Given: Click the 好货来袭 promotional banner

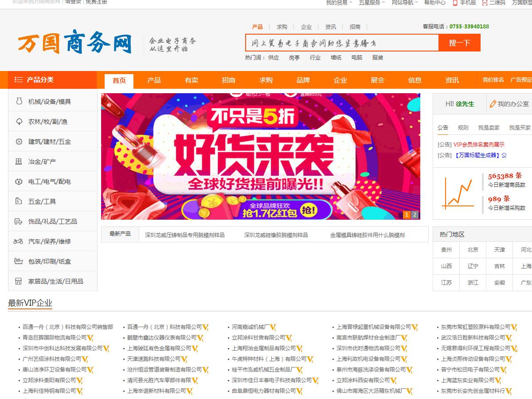Looking at the screenshot, I should coord(261,156).
